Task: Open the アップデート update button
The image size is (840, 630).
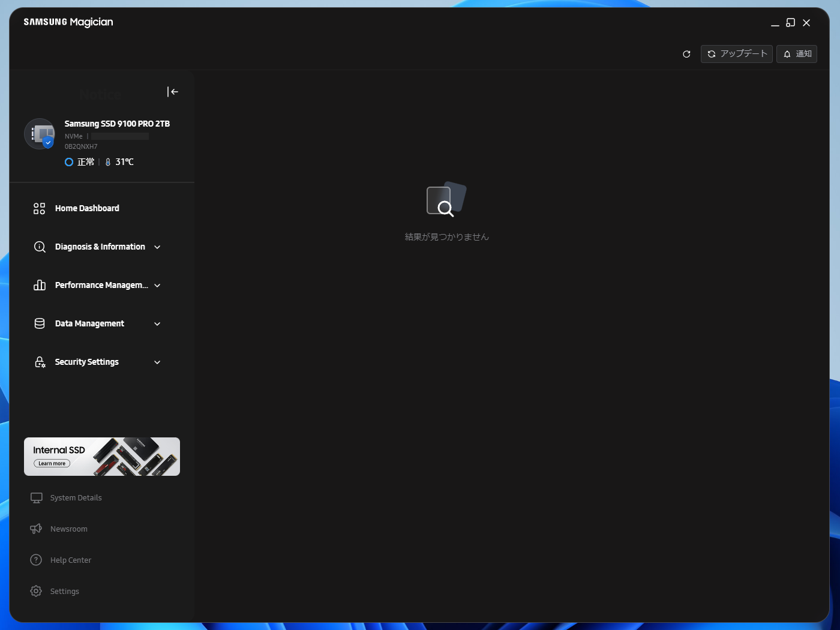Action: 737,54
